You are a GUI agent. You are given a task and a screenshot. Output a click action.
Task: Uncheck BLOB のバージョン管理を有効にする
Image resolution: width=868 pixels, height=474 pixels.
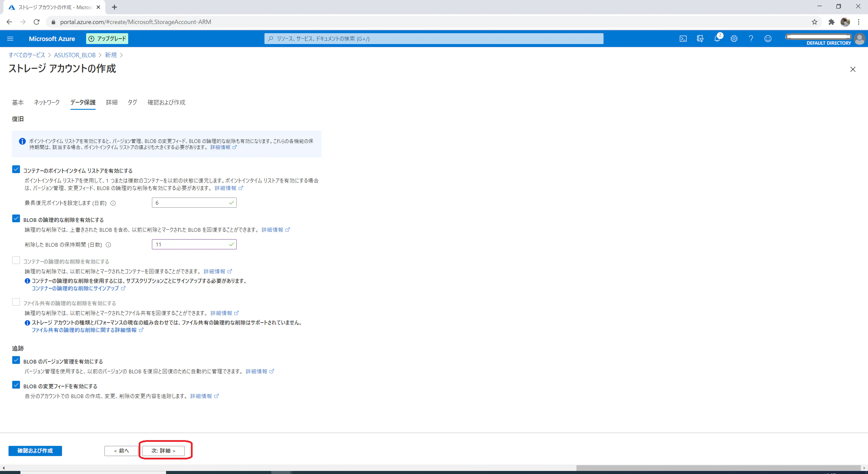(x=16, y=360)
